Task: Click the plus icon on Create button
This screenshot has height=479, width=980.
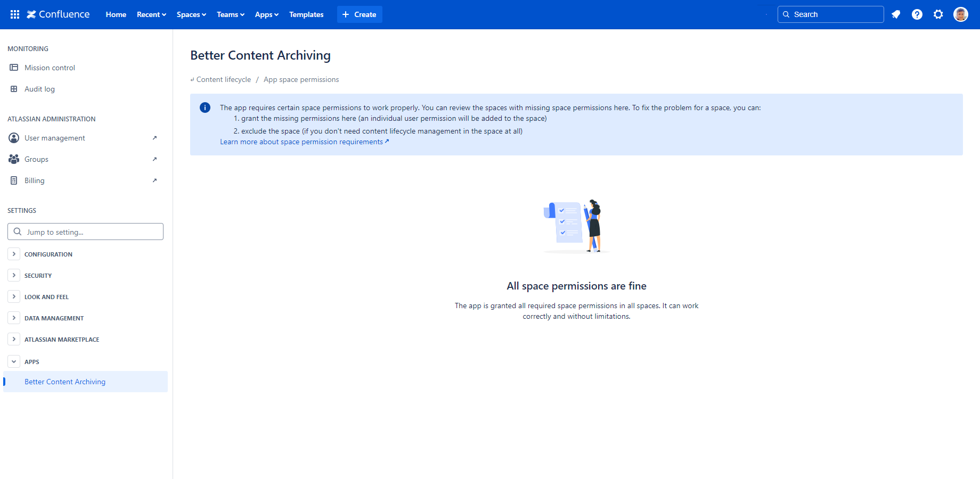Action: 346,14
